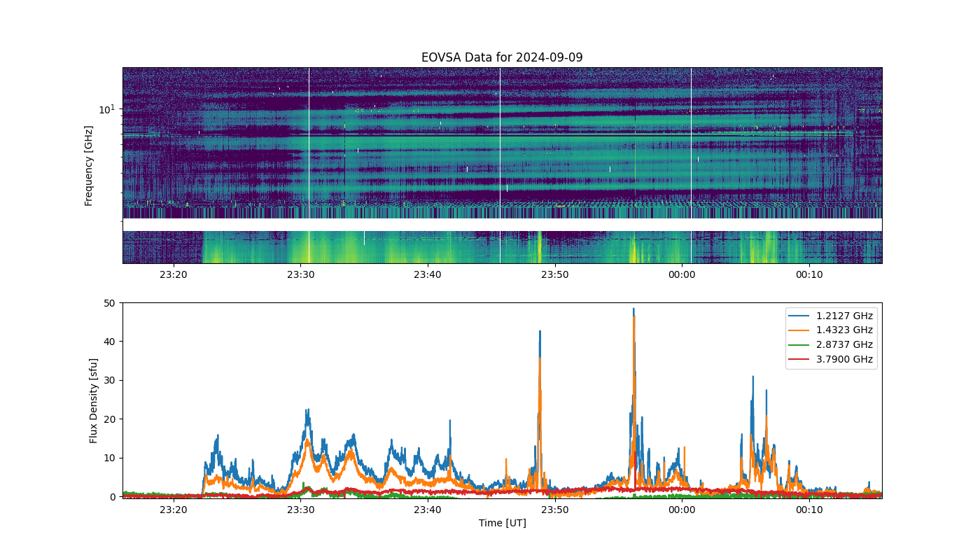Click the orange 1.4323 GHz legend line
The height and width of the screenshot is (560, 980).
point(801,330)
